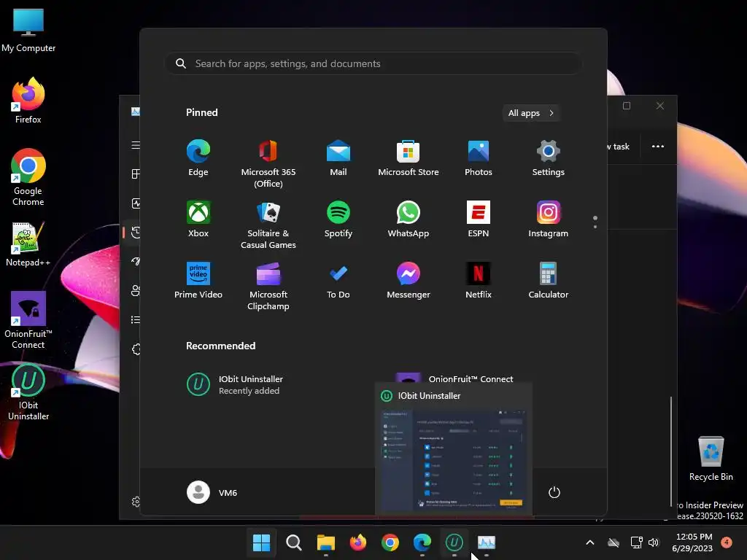Open the ESPN app

pyautogui.click(x=479, y=219)
